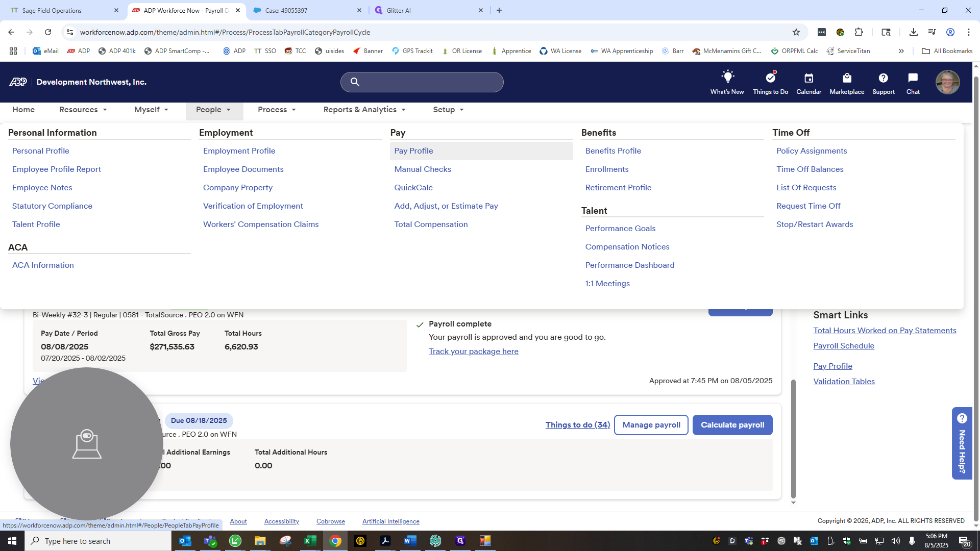Image resolution: width=980 pixels, height=551 pixels.
Task: Open eMail bookmark
Action: click(45, 51)
